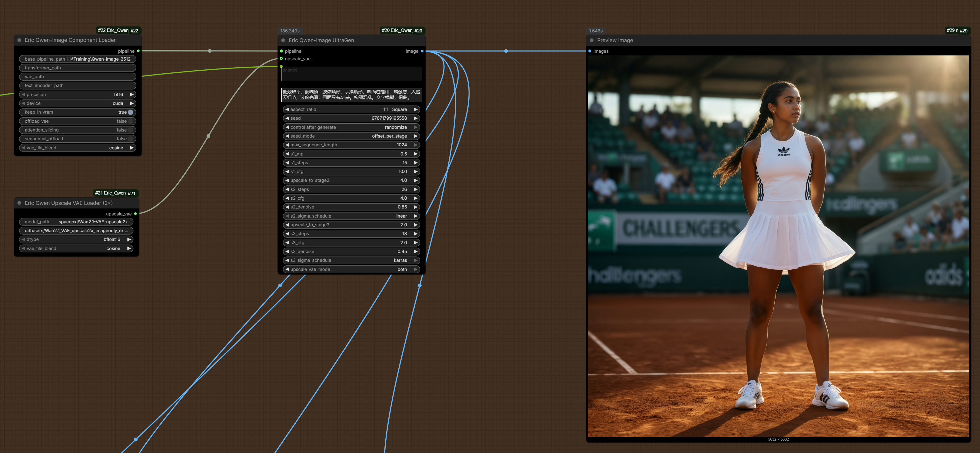Click upscale_to_stage2 4.0 value

(403, 180)
